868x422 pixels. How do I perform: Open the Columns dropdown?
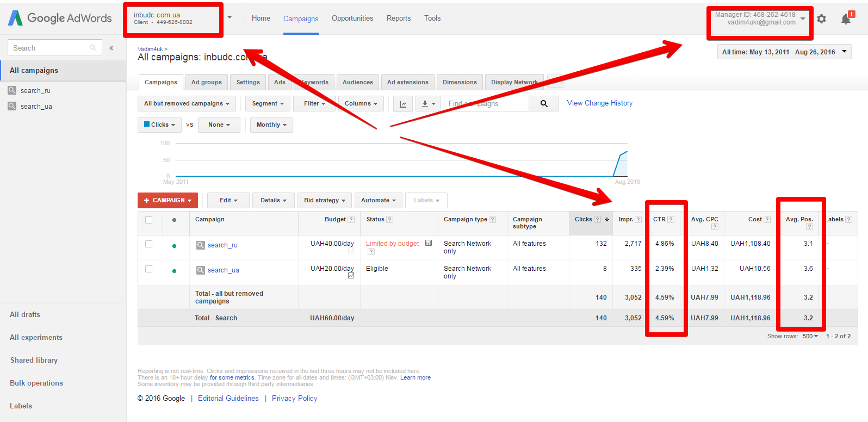pos(361,103)
